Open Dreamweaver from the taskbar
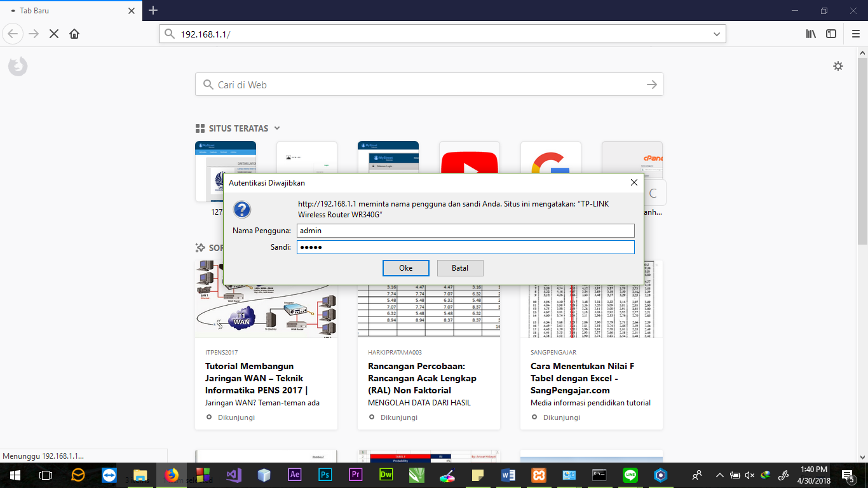868x488 pixels. click(x=386, y=475)
